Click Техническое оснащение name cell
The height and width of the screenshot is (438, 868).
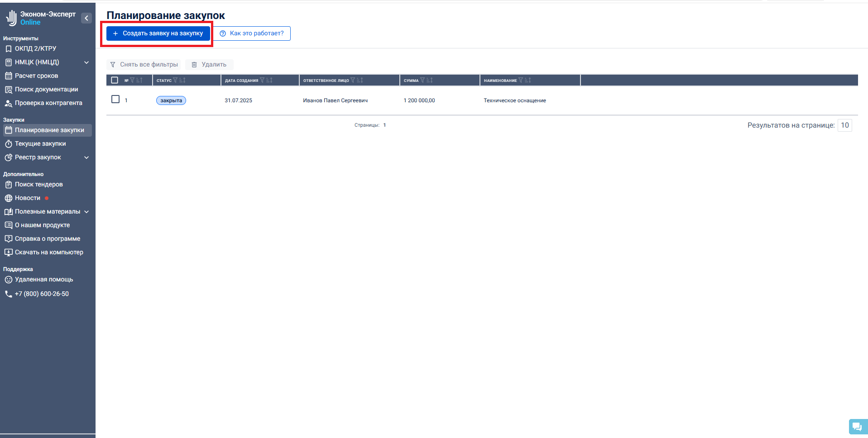[515, 100]
